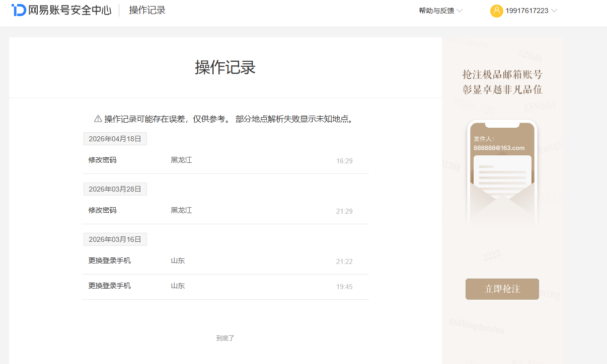Click the large 操作记录 page title
Screen dimensions: 607x364
(225, 67)
